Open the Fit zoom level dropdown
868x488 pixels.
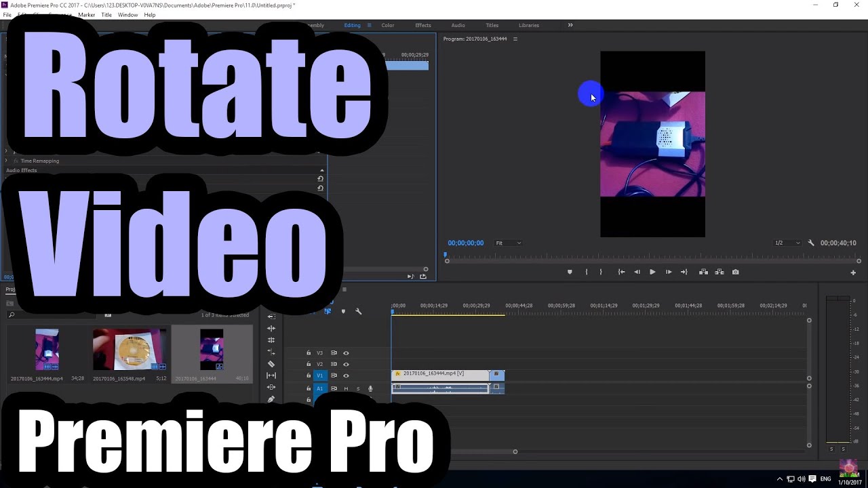(x=508, y=243)
